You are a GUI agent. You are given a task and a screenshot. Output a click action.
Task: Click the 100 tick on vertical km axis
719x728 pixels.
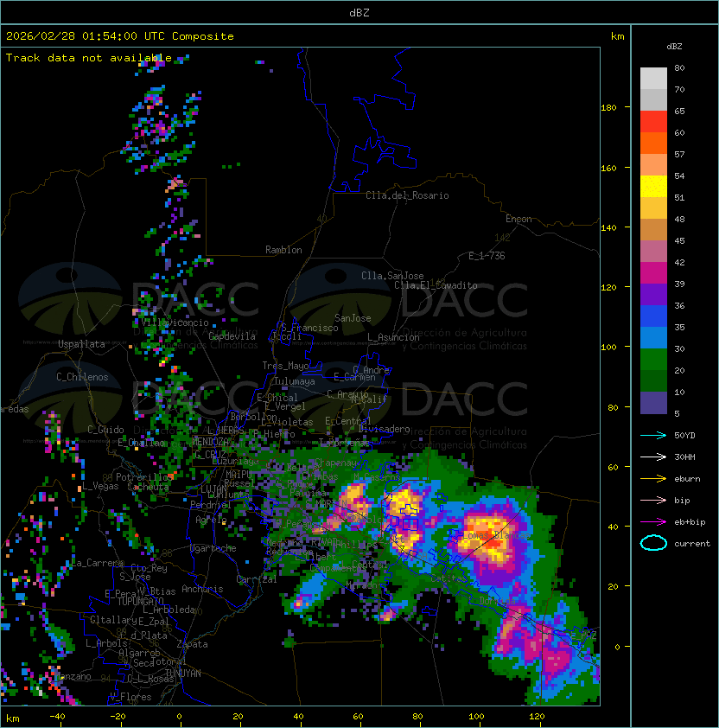click(608, 347)
